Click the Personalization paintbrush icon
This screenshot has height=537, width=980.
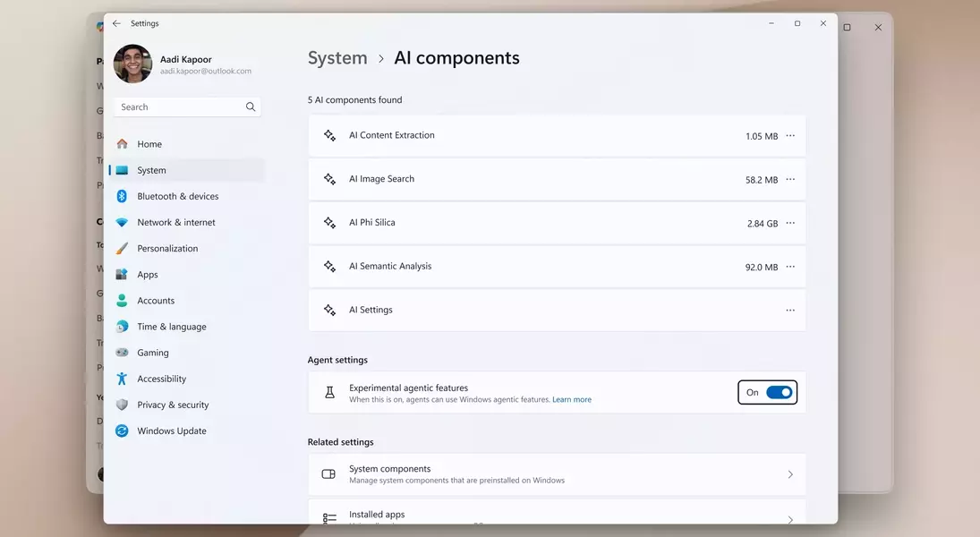122,248
